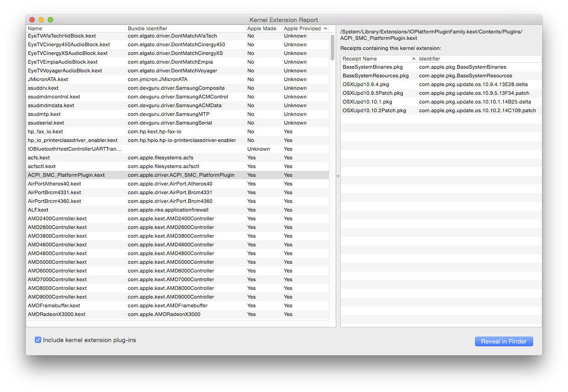This screenshot has height=392, width=568.
Task: Disable the kernel extension plug-ins checkbox
Action: pos(38,340)
